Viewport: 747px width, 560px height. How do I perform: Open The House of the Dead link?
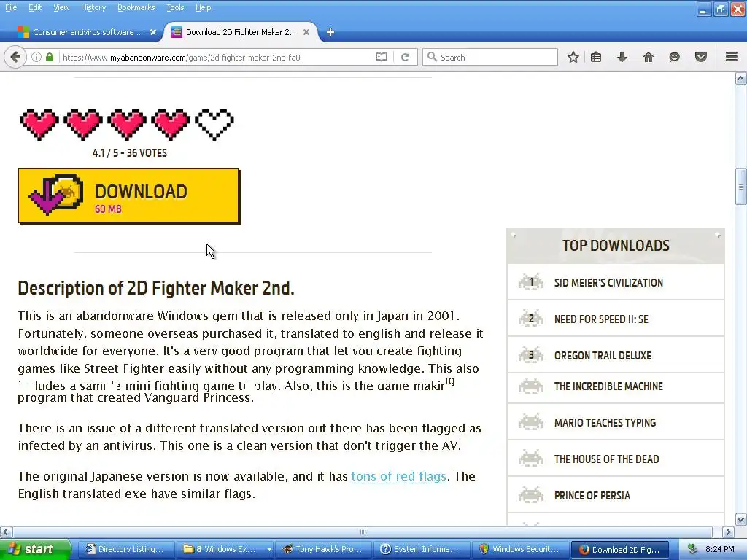pos(616,459)
